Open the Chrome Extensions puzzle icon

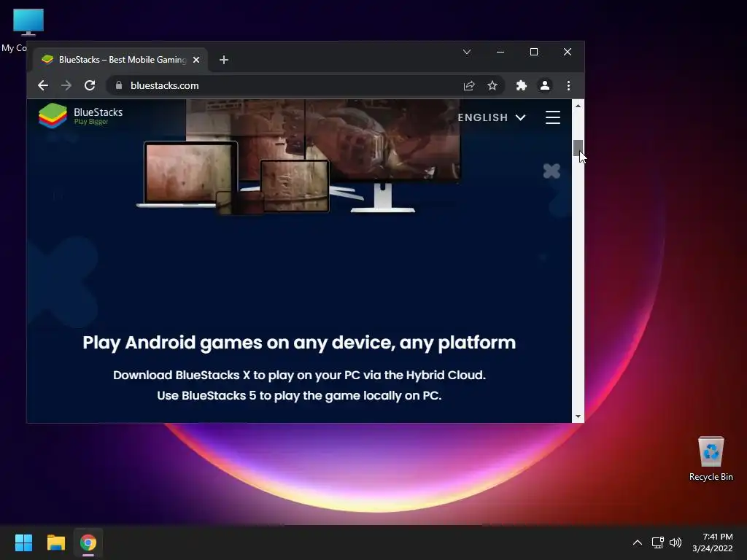coord(521,85)
